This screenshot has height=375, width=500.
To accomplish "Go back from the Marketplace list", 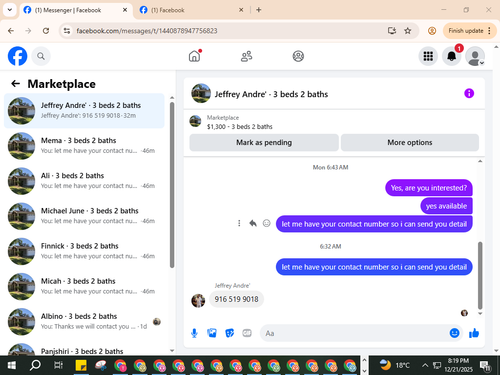I will [x=16, y=84].
